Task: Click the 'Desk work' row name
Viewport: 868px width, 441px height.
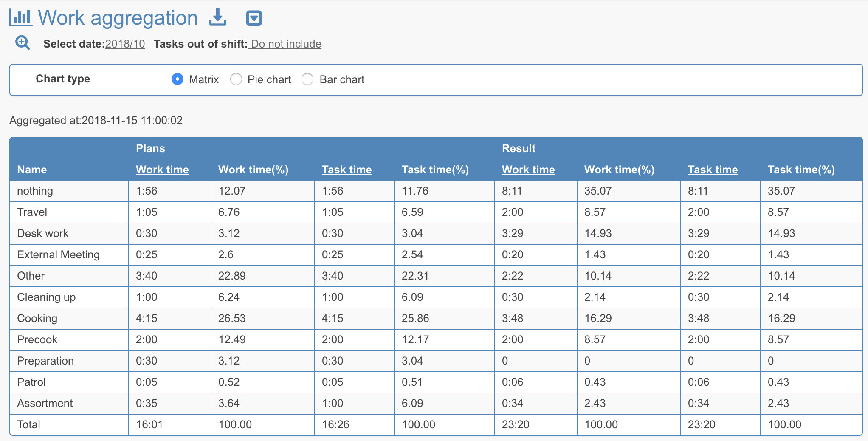Action: coord(42,233)
